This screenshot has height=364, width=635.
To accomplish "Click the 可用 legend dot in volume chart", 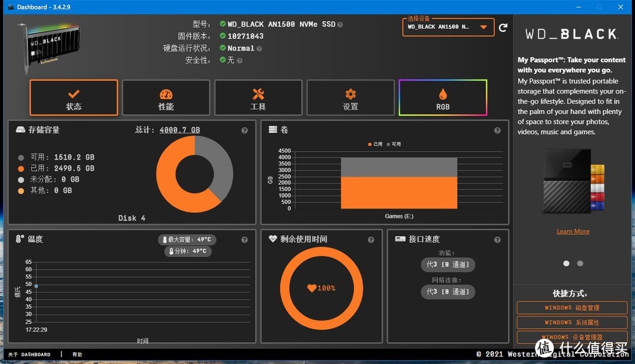I will coord(389,144).
